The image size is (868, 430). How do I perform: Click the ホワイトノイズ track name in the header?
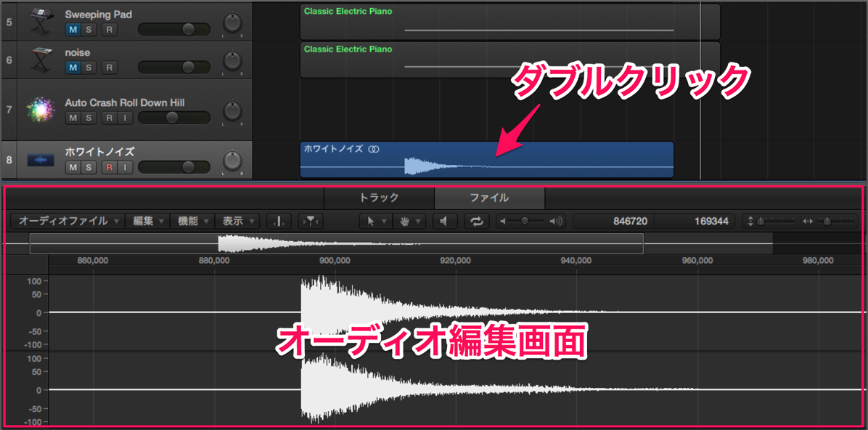99,151
